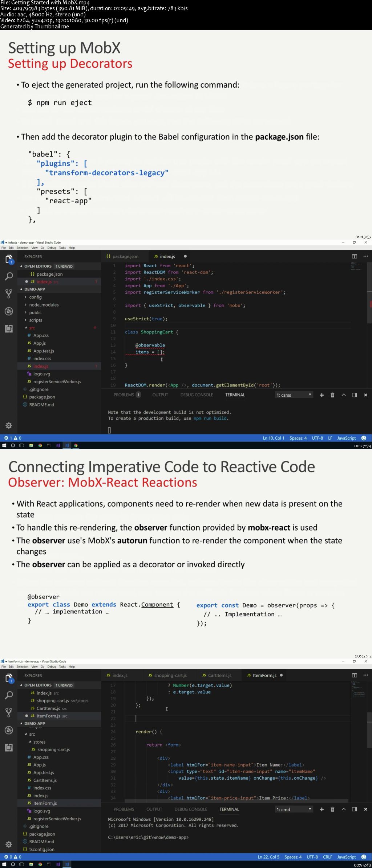Open OUTPUT tab in cmd terminal panel
The height and width of the screenshot is (868, 372).
point(154,809)
